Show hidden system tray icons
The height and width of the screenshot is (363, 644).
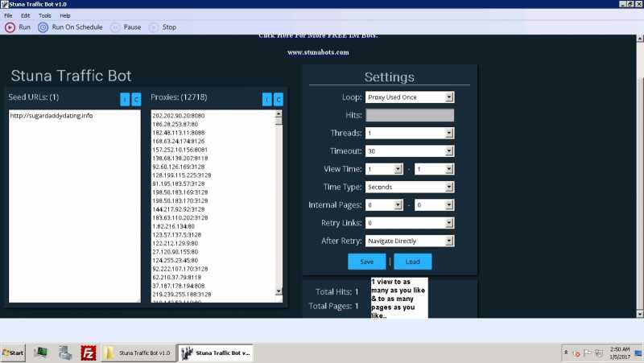tap(566, 353)
